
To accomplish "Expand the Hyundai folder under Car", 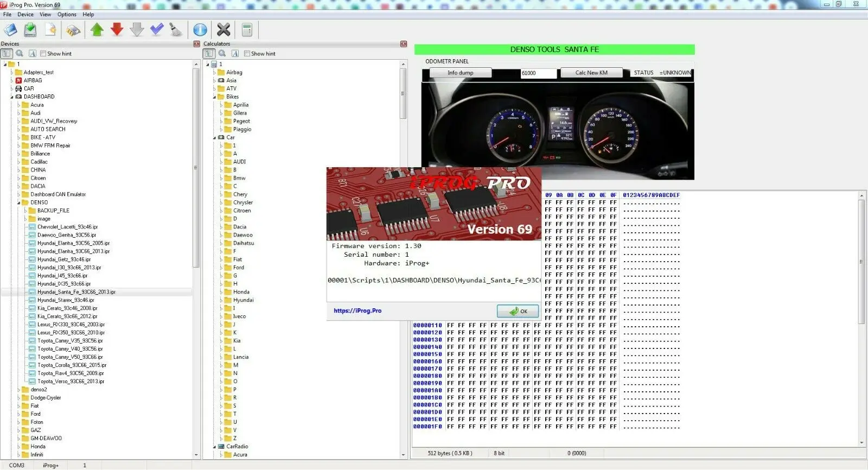I will coord(221,300).
